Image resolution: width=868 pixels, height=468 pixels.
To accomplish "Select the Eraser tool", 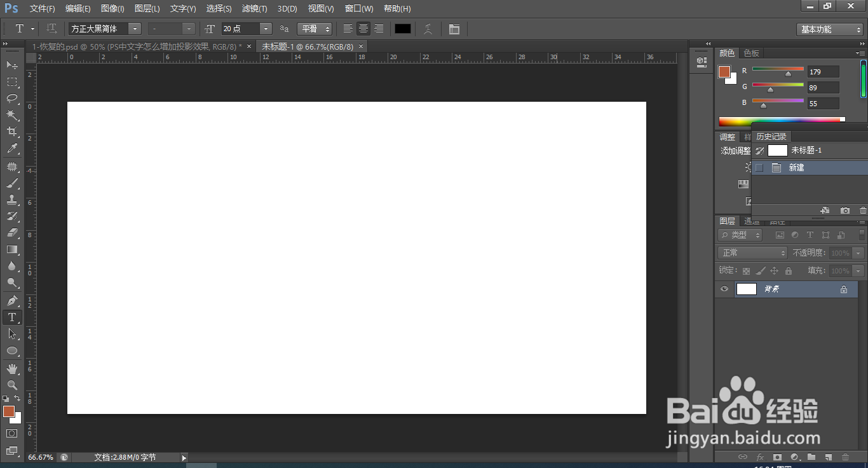I will click(12, 233).
